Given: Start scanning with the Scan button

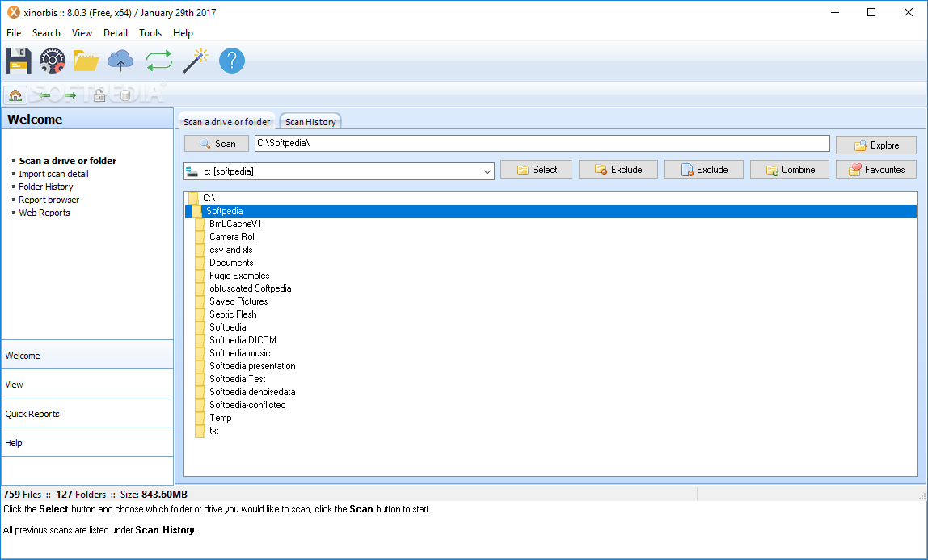Looking at the screenshot, I should pos(217,144).
